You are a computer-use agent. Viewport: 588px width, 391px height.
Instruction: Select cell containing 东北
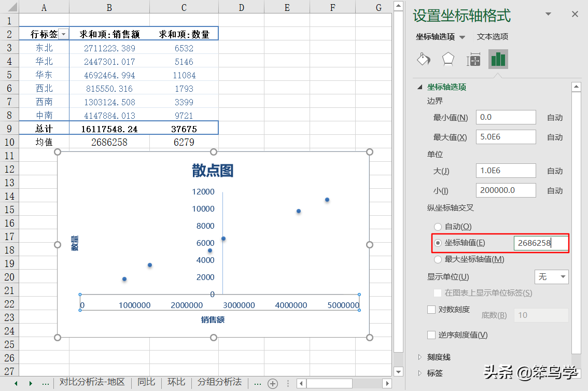(x=44, y=48)
